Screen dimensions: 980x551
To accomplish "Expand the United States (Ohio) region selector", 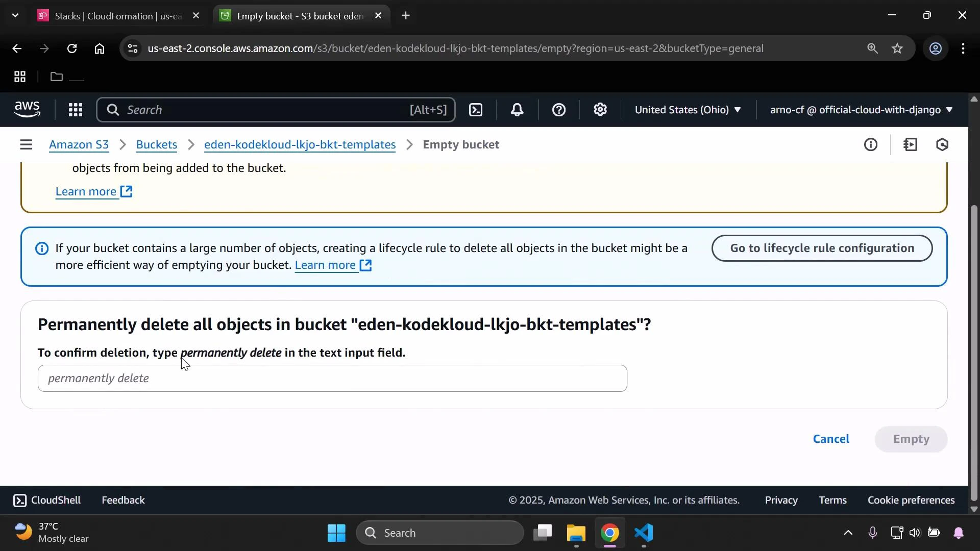I will pyautogui.click(x=688, y=110).
